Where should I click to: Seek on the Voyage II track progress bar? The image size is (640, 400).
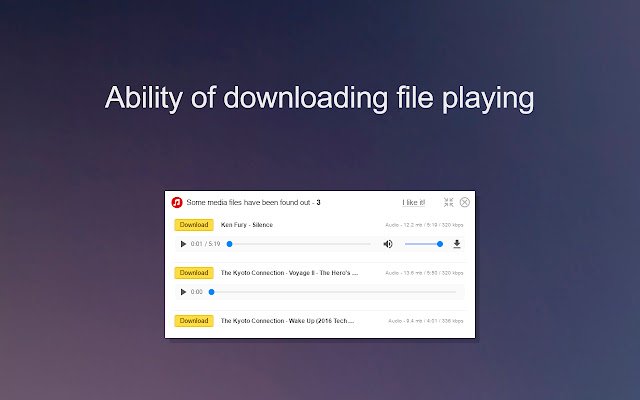pyautogui.click(x=333, y=292)
